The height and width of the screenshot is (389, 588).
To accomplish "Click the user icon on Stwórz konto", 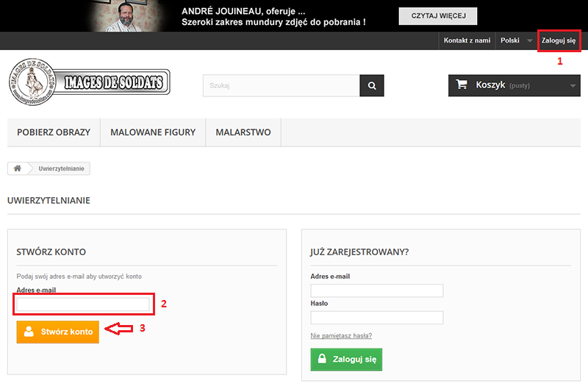I will (x=29, y=332).
